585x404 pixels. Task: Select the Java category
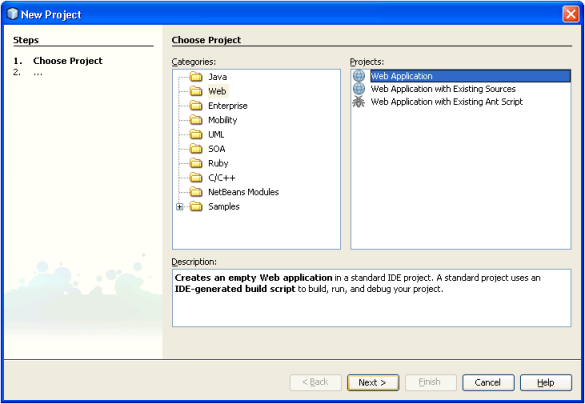pos(218,77)
